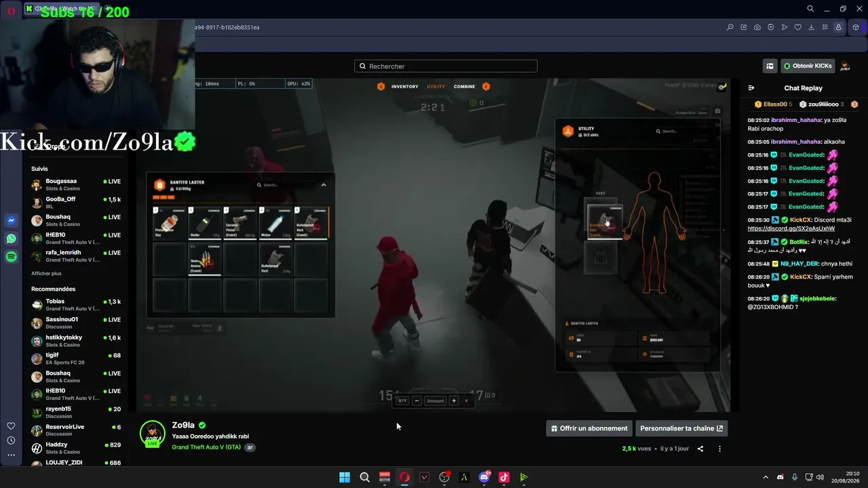
Task: Open Spotify in the Opera sidebar
Action: (x=12, y=257)
